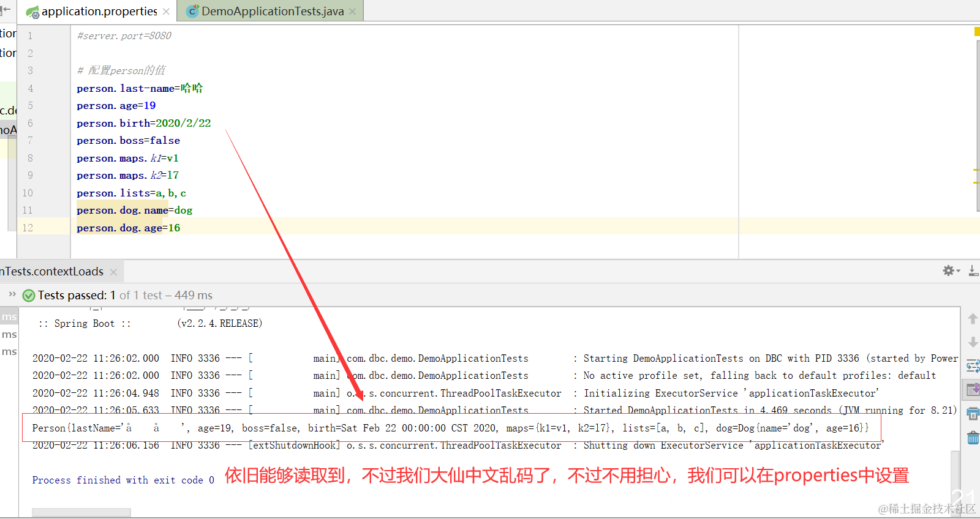Click line number 12 in the gutter
Screen dimensions: 980x519
coord(28,228)
